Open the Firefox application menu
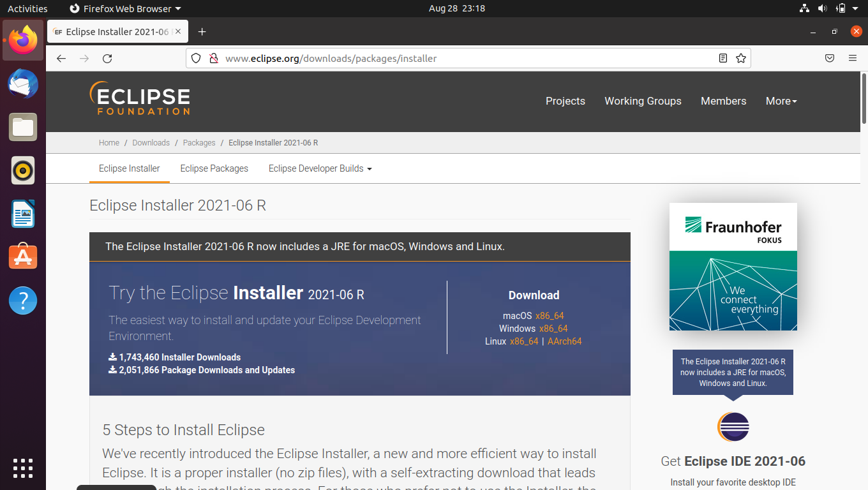 click(x=852, y=58)
